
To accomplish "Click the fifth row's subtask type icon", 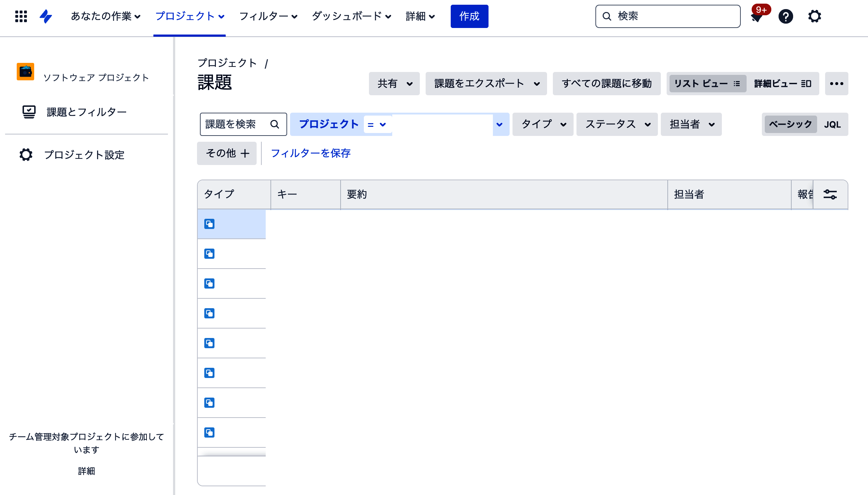I will (x=209, y=343).
